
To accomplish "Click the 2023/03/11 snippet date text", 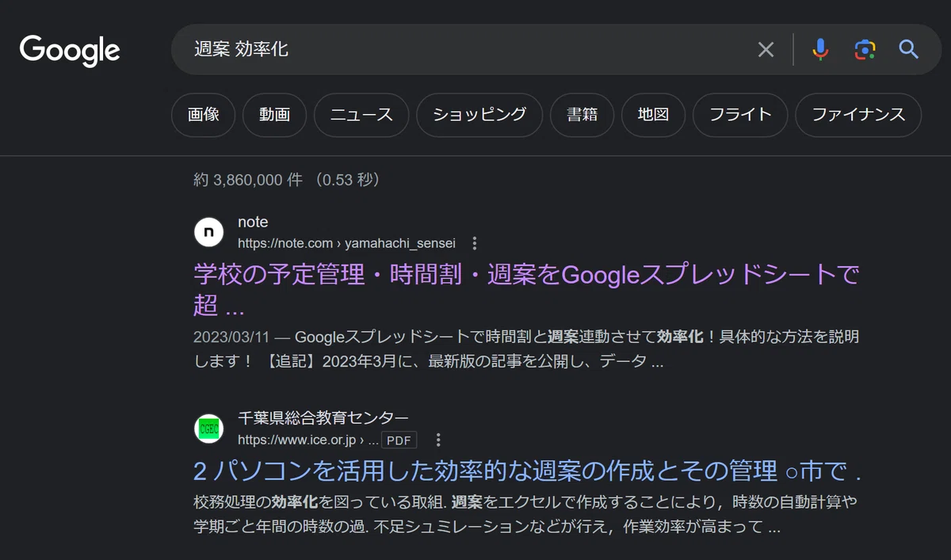I will pyautogui.click(x=231, y=337).
